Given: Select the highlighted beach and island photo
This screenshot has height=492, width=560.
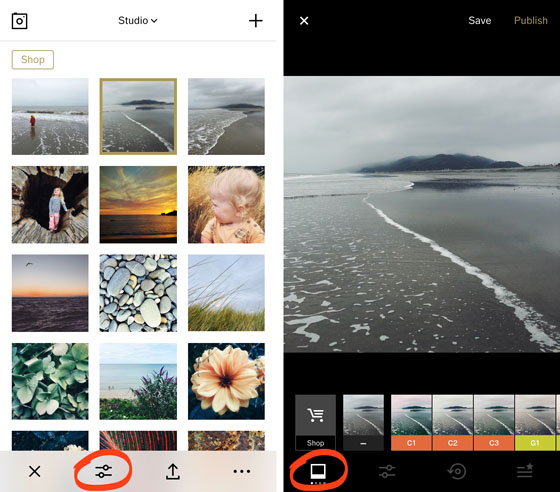Looking at the screenshot, I should 138,116.
